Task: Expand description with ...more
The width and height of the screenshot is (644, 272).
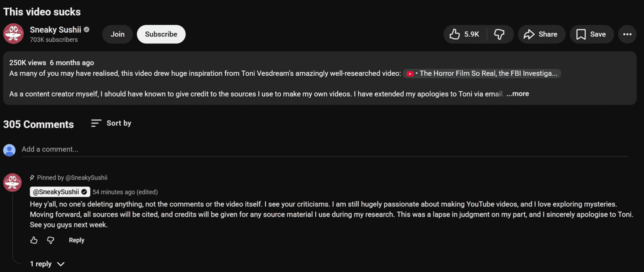Action: click(517, 94)
